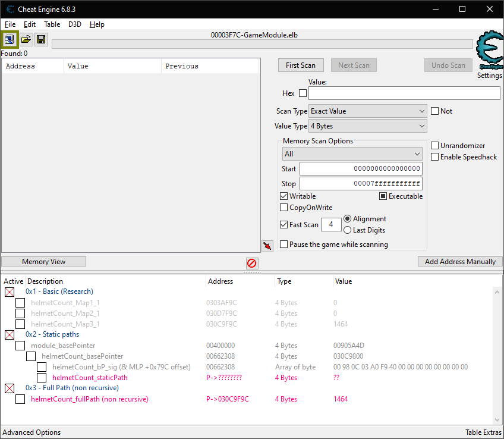The image size is (504, 439).
Task: Open the Table menu
Action: [x=52, y=24]
